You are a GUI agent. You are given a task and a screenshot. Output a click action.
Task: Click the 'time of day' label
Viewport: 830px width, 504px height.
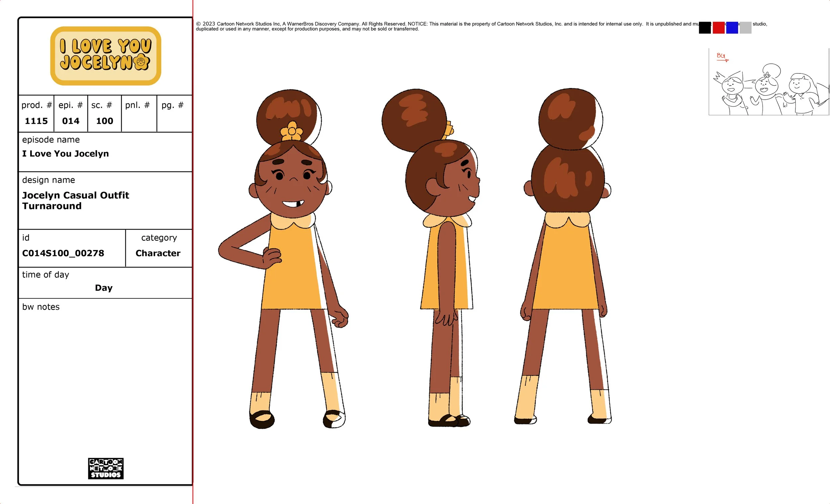(x=45, y=275)
